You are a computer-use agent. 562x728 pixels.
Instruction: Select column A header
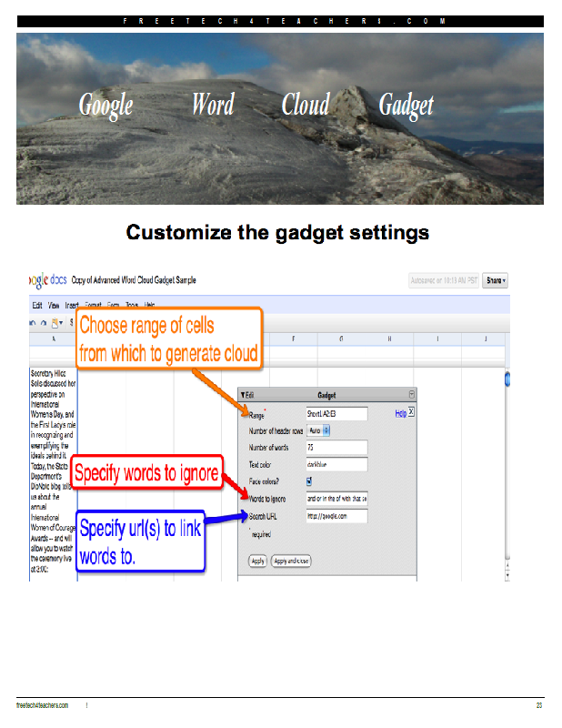click(x=54, y=339)
